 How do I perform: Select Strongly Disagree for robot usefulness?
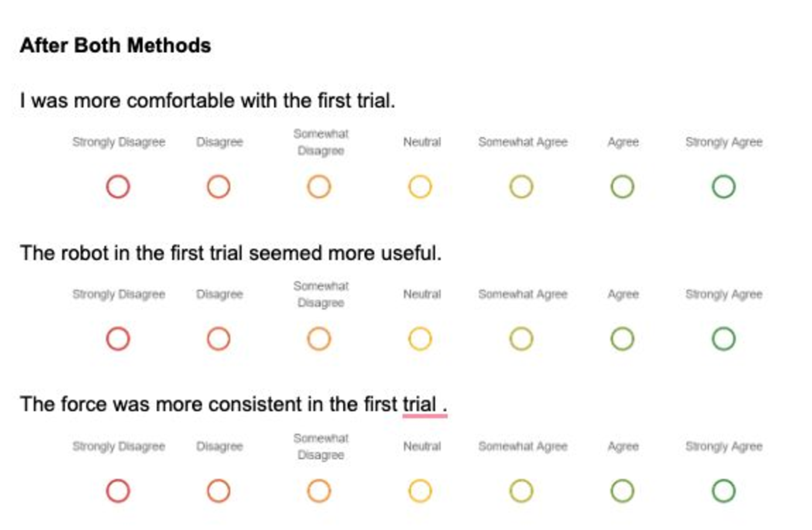coord(118,339)
